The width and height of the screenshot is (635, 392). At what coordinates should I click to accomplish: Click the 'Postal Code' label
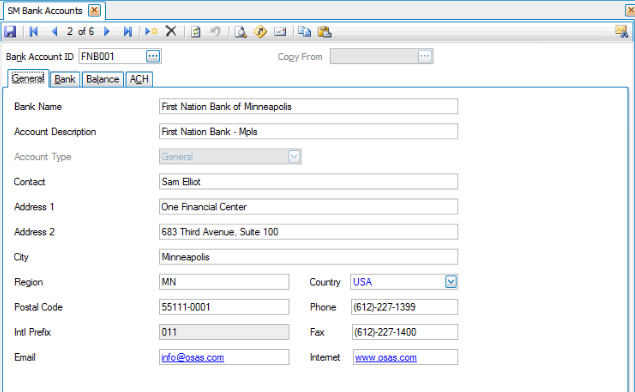point(38,307)
